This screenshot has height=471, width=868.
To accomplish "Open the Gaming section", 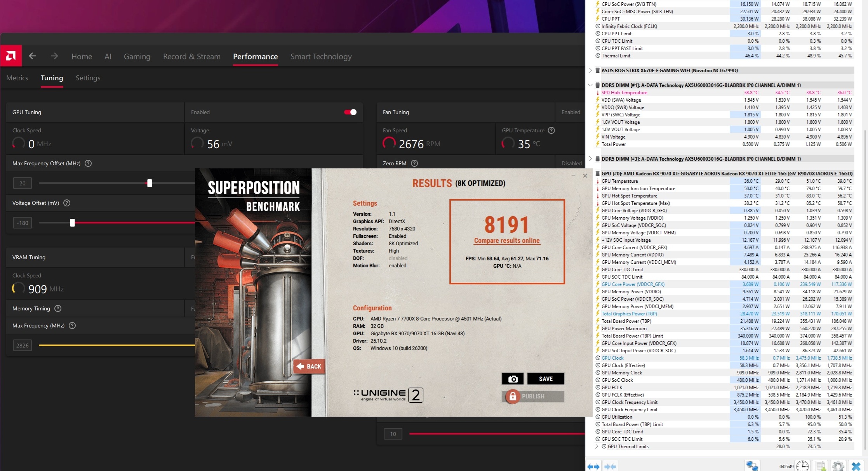I will coord(137,57).
